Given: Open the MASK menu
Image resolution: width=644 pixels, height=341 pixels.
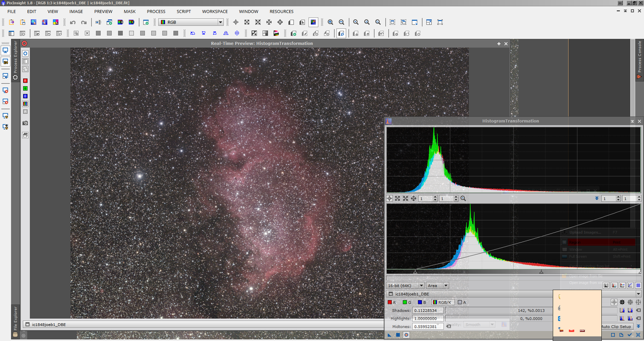Looking at the screenshot, I should click(129, 12).
